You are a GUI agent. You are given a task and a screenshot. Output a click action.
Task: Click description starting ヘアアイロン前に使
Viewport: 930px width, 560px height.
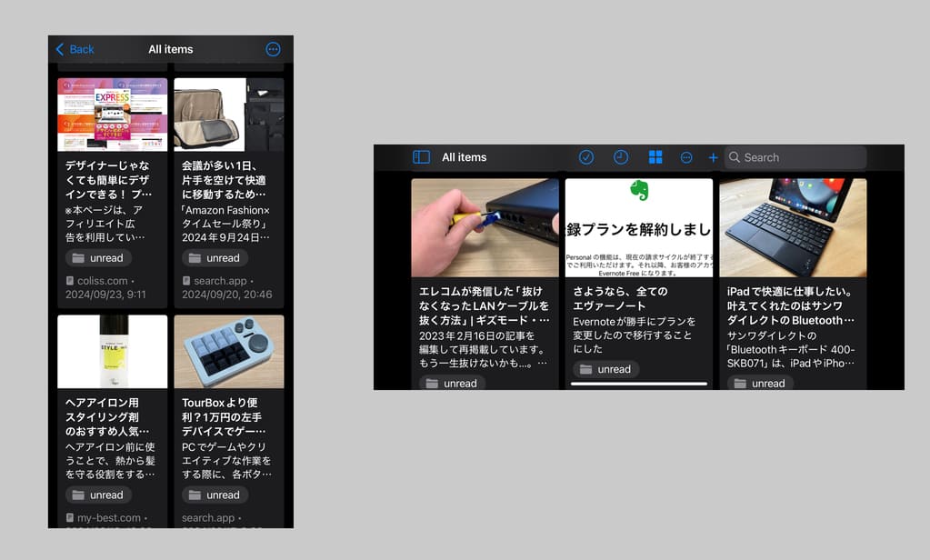point(110,460)
